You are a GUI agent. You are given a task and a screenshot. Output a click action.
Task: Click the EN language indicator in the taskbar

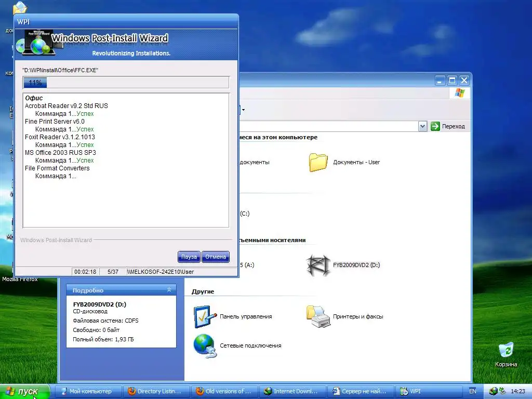click(x=473, y=391)
